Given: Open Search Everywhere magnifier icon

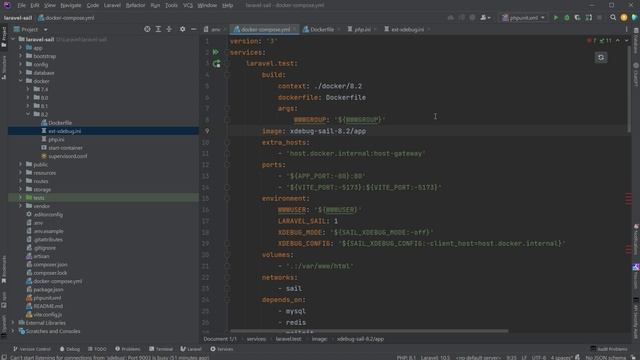Looking at the screenshot, I should [613, 18].
